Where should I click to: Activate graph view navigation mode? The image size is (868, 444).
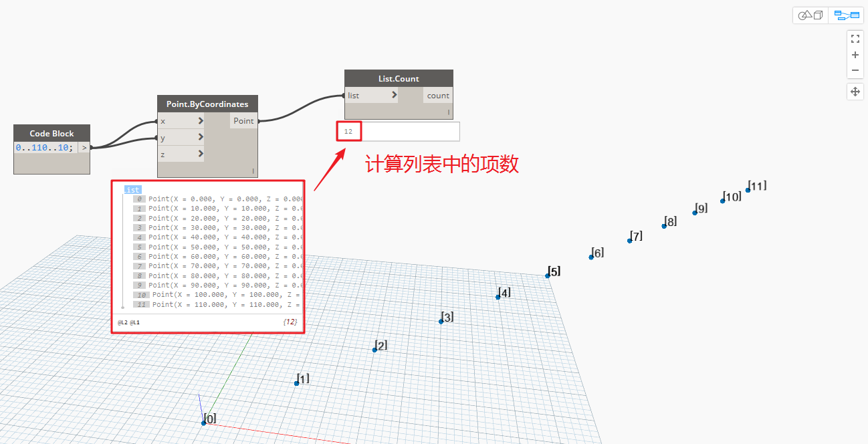(x=847, y=15)
